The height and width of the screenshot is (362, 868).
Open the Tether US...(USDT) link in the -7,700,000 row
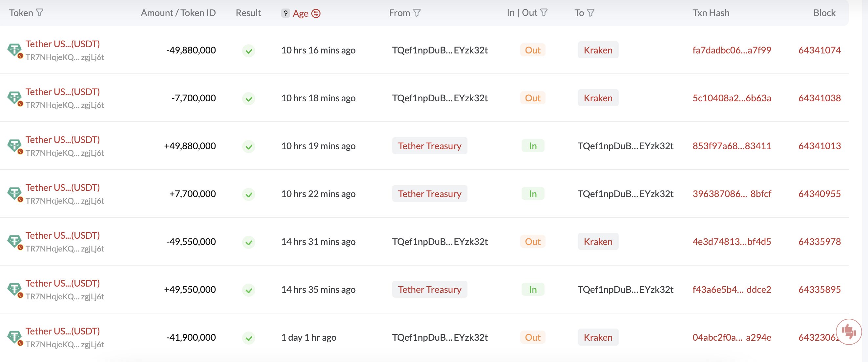coord(63,92)
